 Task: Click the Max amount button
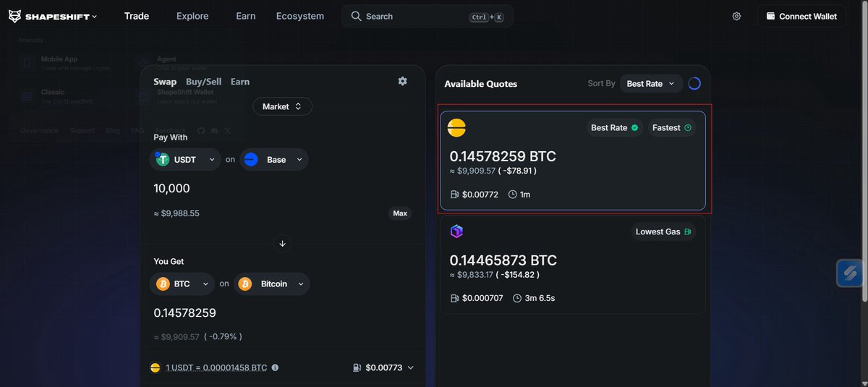(400, 213)
